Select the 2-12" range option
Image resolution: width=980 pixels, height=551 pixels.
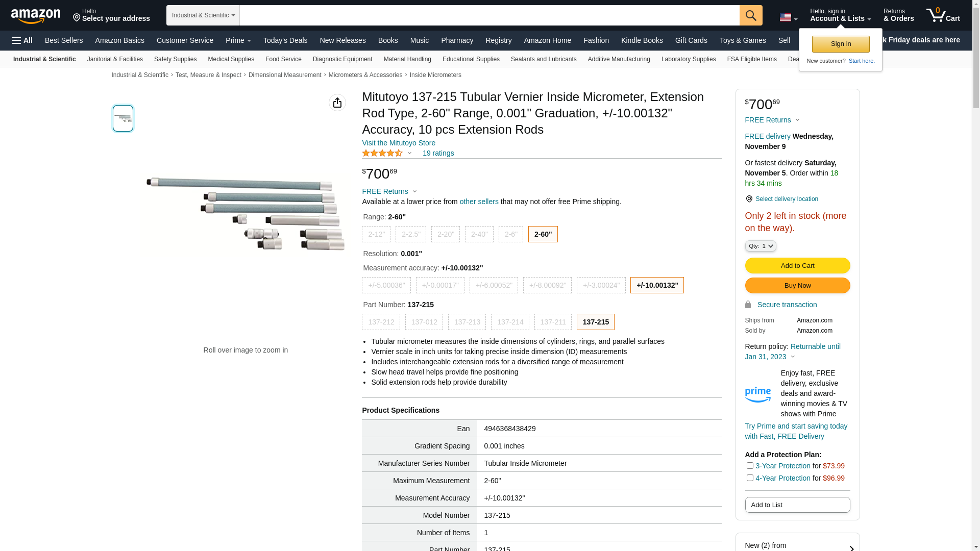tap(376, 234)
